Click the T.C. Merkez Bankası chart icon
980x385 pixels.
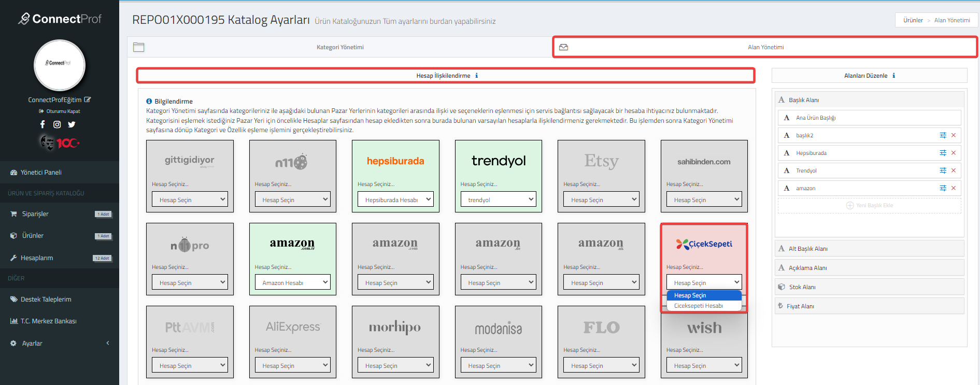[13, 321]
